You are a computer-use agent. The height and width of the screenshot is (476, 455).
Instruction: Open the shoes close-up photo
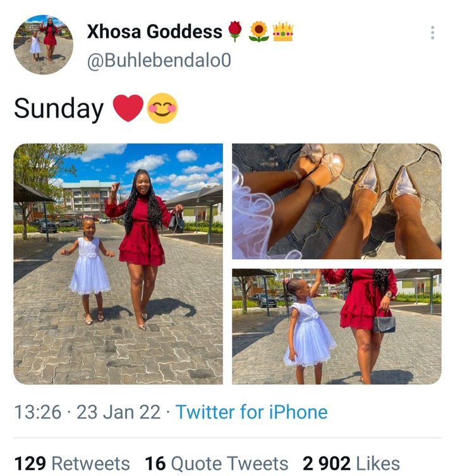pyautogui.click(x=337, y=201)
